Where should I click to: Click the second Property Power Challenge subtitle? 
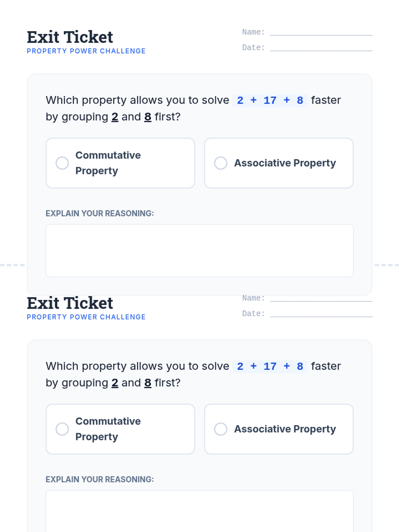tap(86, 317)
